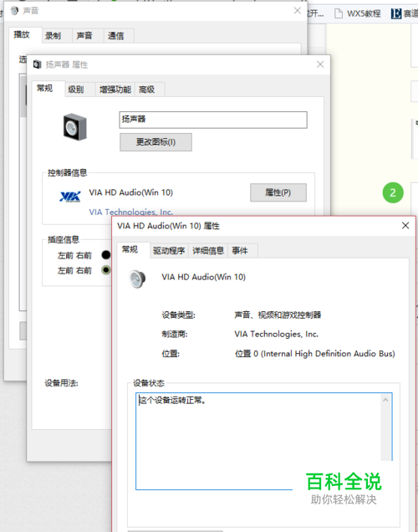418x532 pixels.
Task: Click the VIA HD Audio(Win 10) controller name
Action: [x=131, y=192]
